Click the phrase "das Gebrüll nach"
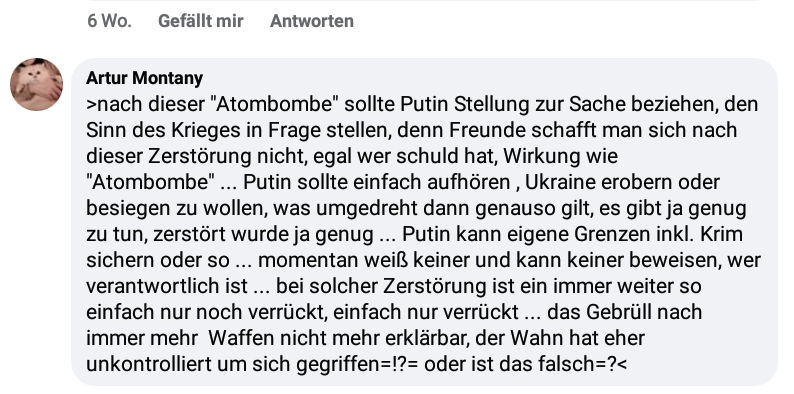The image size is (794, 394). click(x=625, y=311)
